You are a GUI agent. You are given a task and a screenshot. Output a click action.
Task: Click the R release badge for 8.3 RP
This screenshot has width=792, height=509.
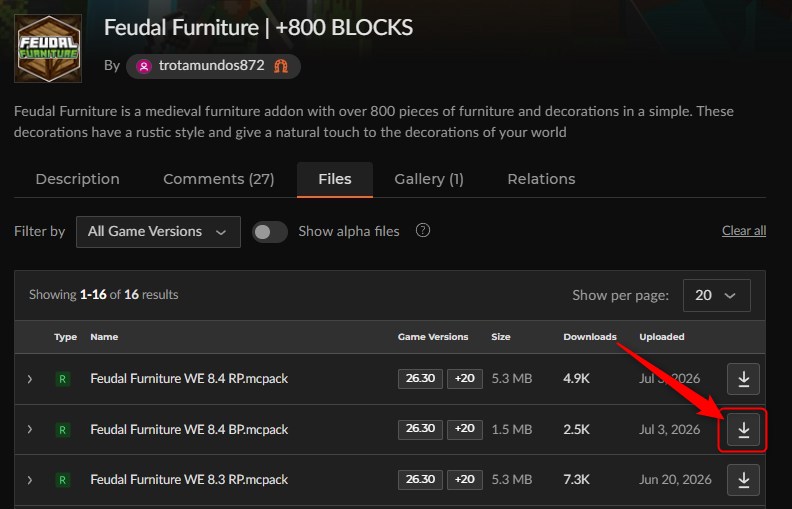(63, 480)
